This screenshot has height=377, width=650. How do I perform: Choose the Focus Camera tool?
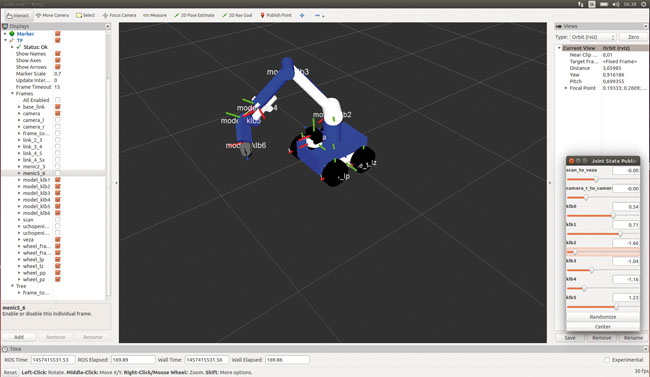tap(119, 15)
